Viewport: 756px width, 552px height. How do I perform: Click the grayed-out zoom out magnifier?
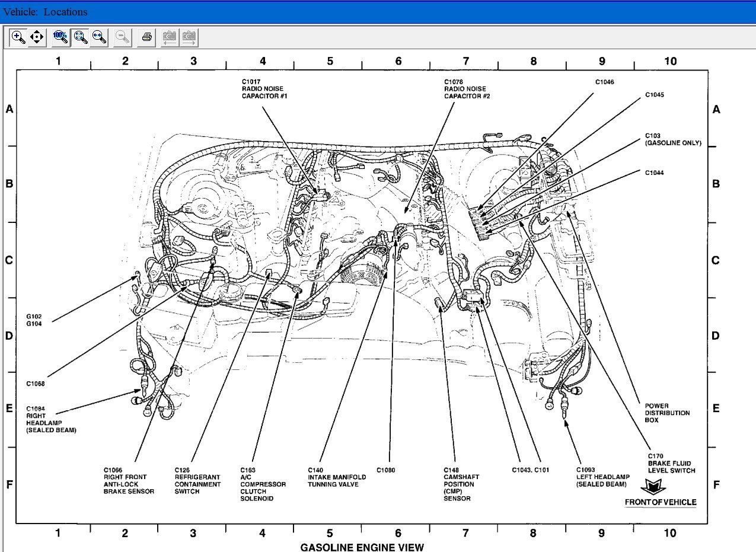123,37
